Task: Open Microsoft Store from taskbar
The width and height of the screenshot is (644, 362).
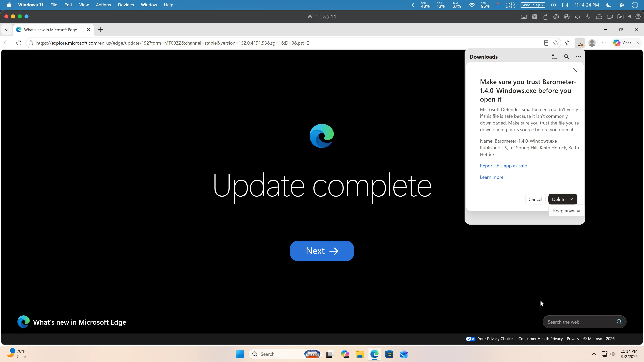Action: click(x=389, y=354)
